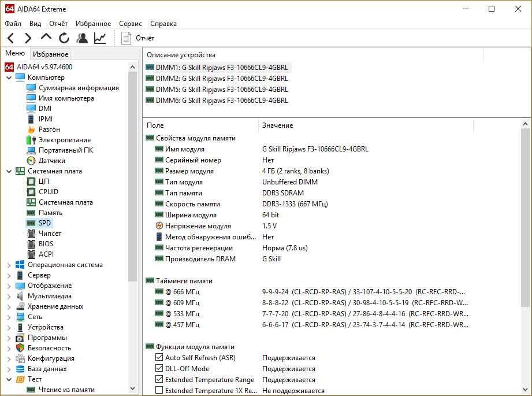Open the Справка menu
The image size is (532, 396).
pyautogui.click(x=163, y=24)
